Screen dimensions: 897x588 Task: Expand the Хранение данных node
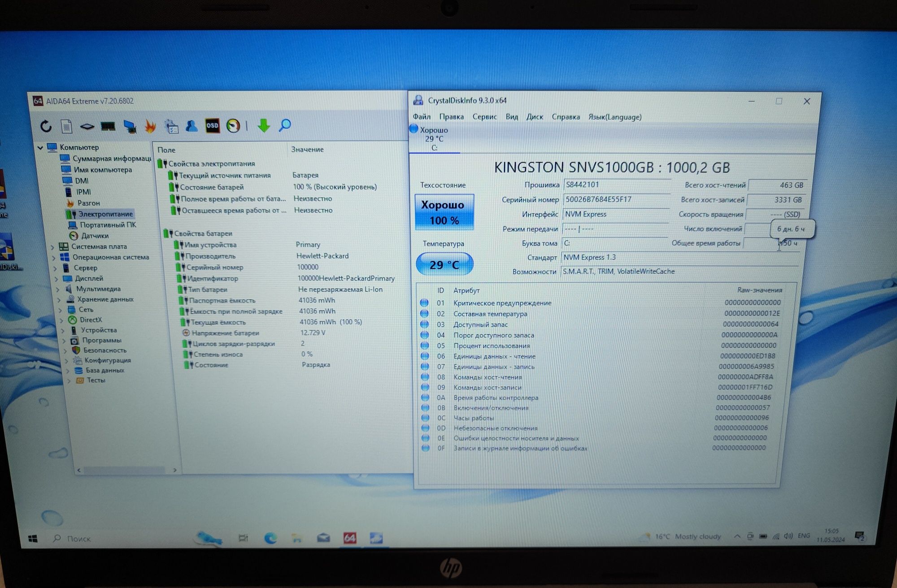pos(60,300)
